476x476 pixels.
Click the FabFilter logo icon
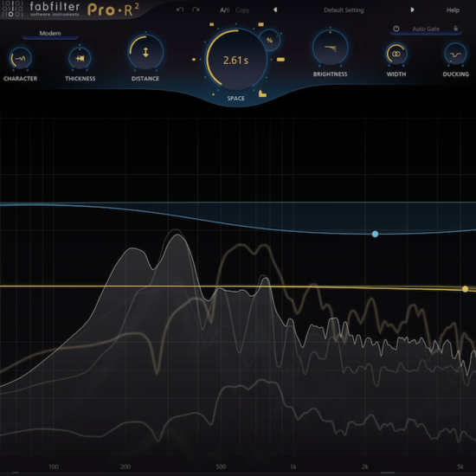(12, 9)
